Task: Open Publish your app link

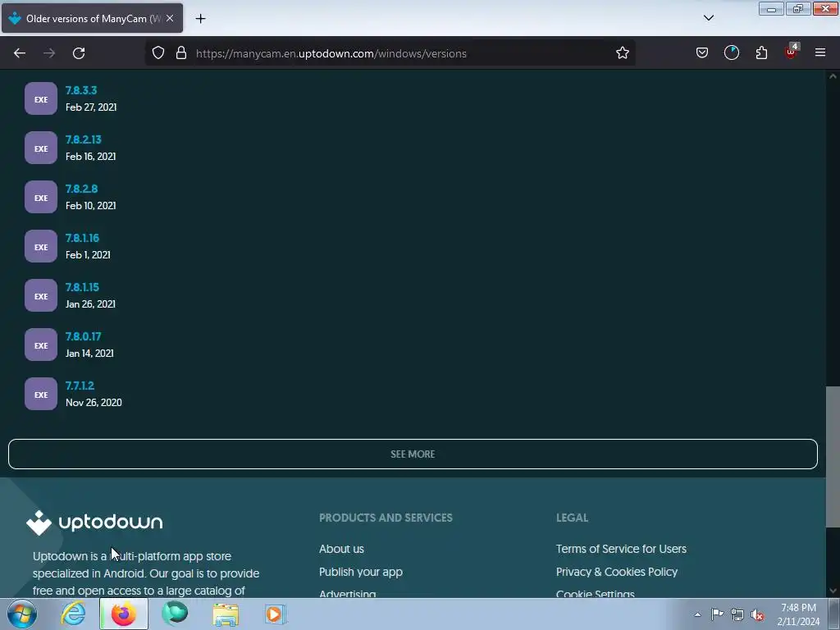Action: (x=361, y=572)
